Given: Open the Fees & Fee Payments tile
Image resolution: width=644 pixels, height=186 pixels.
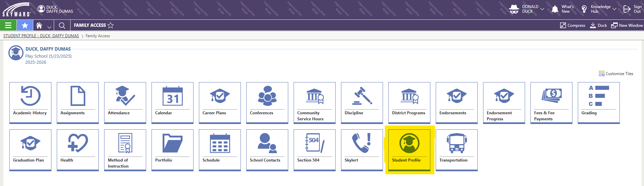Looking at the screenshot, I should coord(551,103).
